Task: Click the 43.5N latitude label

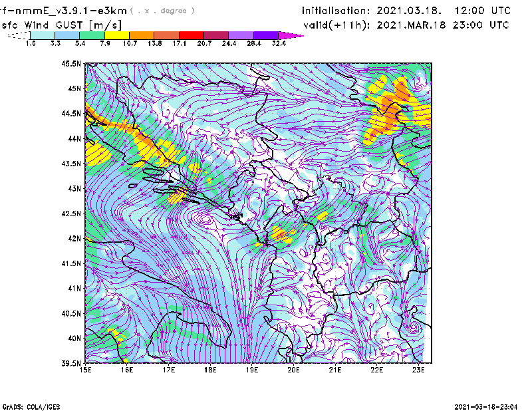Action: point(71,163)
